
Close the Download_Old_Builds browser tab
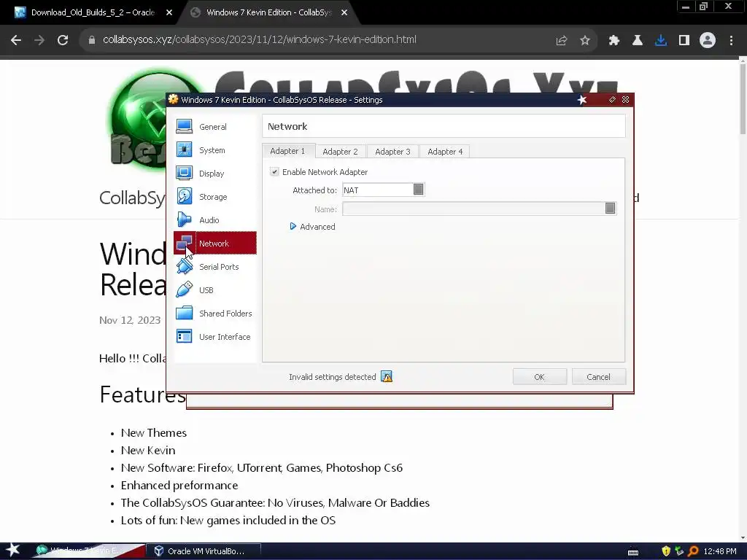coord(169,12)
